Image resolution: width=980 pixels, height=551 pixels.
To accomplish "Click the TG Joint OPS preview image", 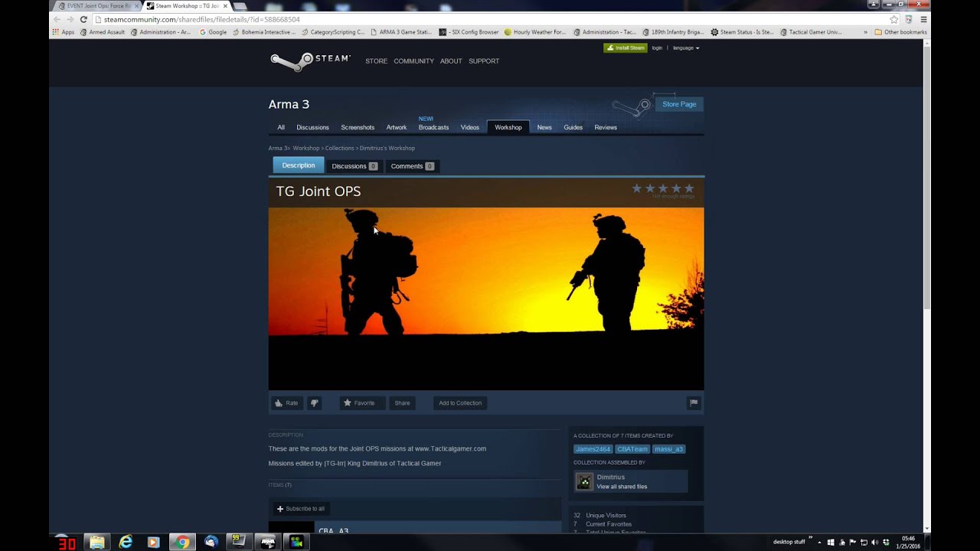I will (486, 298).
